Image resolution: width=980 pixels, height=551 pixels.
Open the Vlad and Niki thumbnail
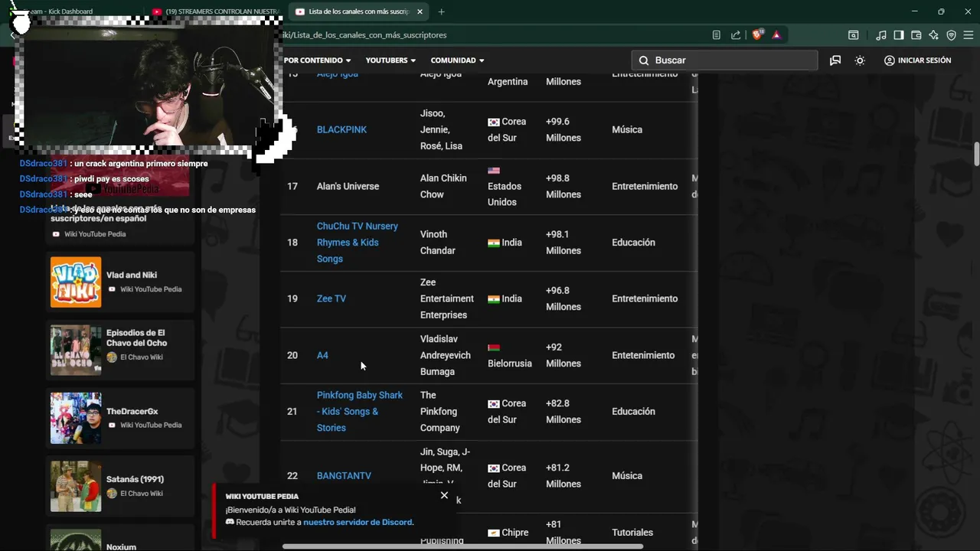pos(76,282)
